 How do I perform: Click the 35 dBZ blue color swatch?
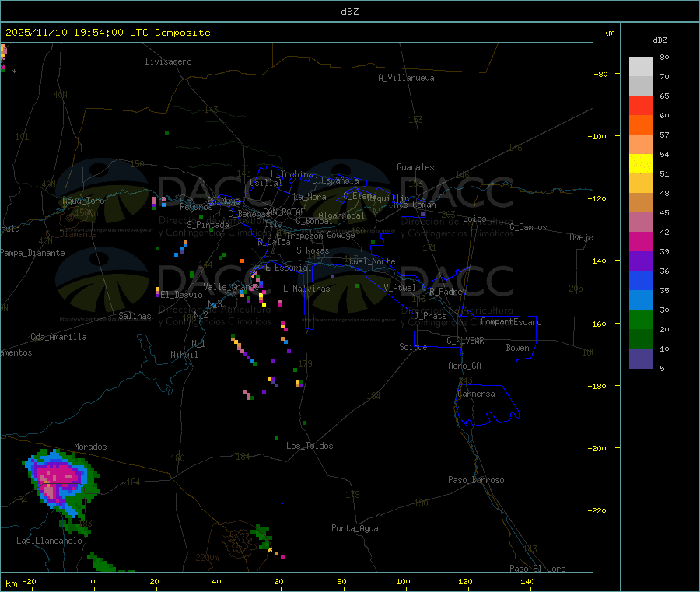641,300
